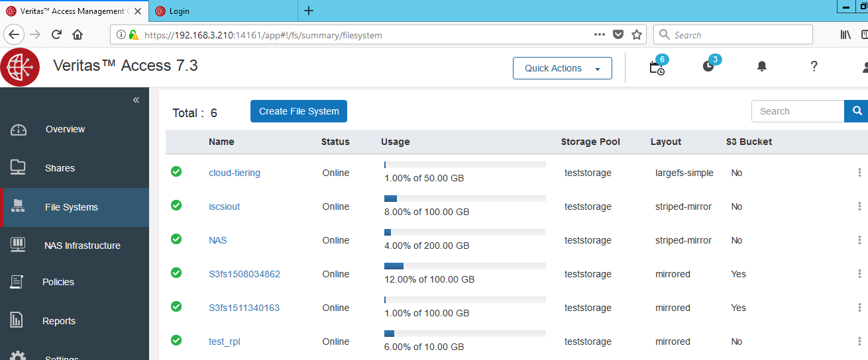View site security info lock icon
This screenshot has height=360, width=868.
point(133,34)
